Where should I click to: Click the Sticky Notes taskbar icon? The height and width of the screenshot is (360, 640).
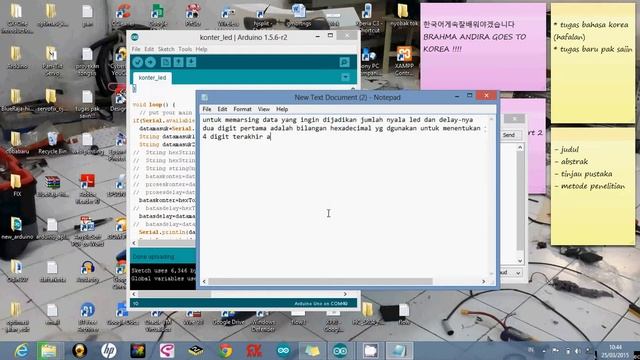click(x=312, y=351)
